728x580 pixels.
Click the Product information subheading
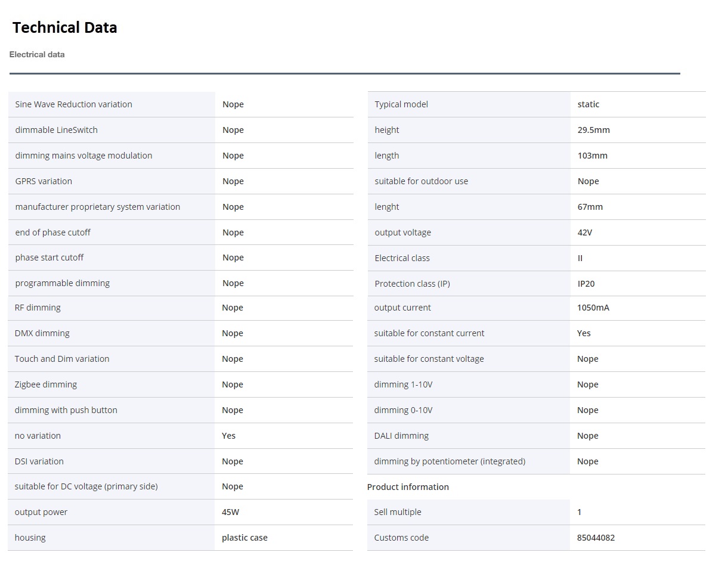point(408,487)
